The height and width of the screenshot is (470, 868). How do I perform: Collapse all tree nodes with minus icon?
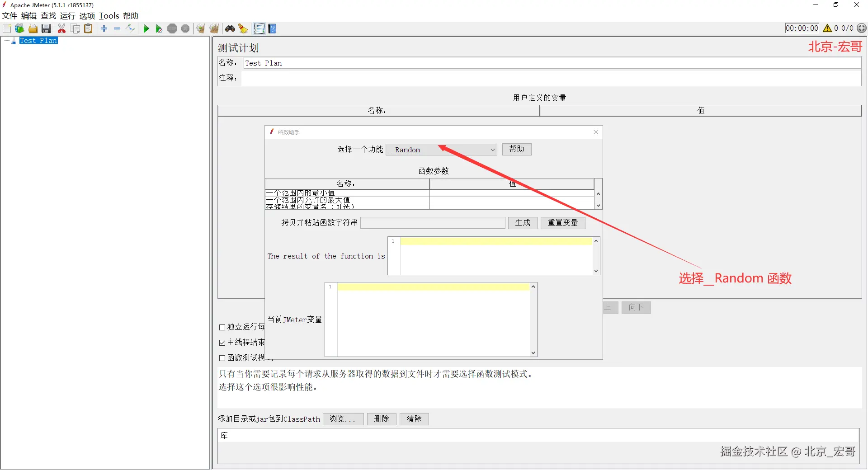117,28
